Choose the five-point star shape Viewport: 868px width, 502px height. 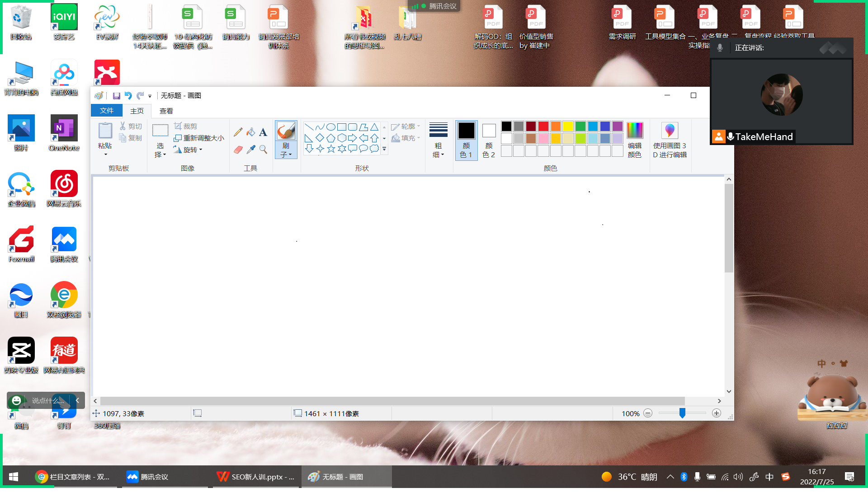[331, 149]
